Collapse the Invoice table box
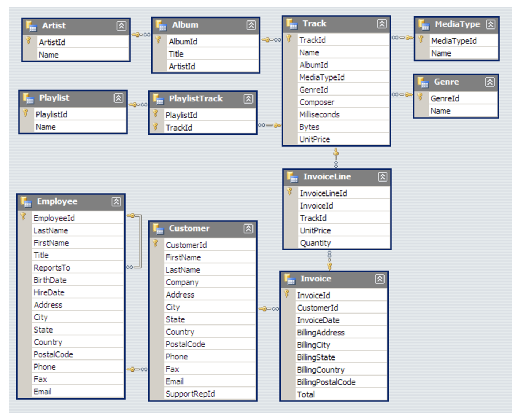The image size is (521, 420). [x=379, y=279]
